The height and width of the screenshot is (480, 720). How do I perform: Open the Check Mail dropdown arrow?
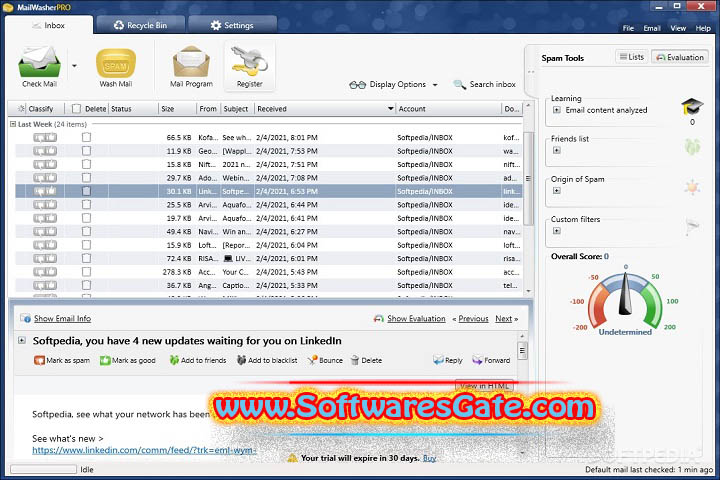pos(74,66)
